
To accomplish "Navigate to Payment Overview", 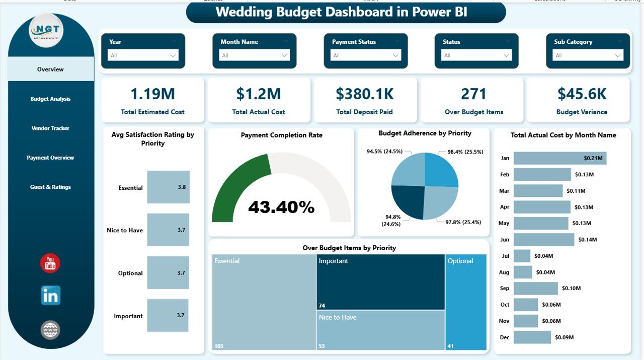I will pyautogui.click(x=50, y=158).
